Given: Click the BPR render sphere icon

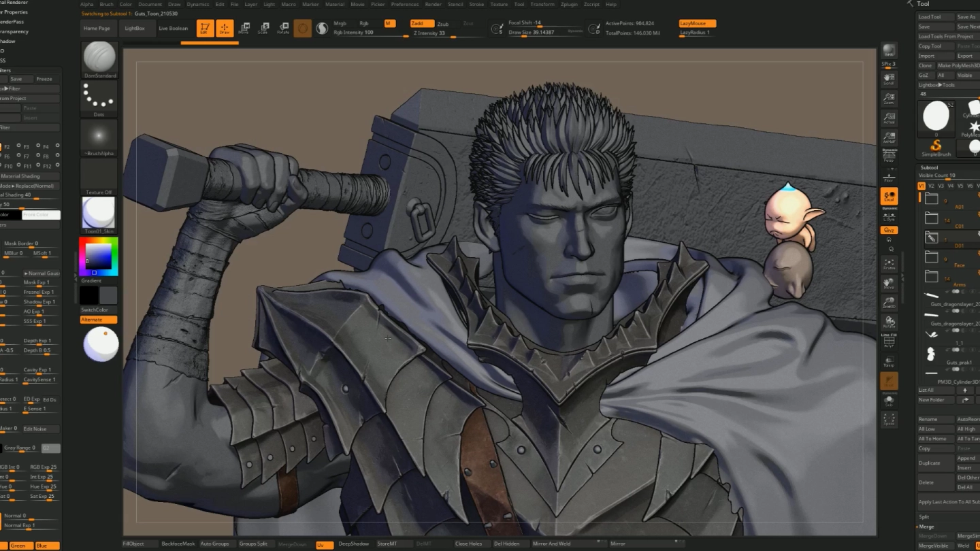Looking at the screenshot, I should tap(889, 51).
